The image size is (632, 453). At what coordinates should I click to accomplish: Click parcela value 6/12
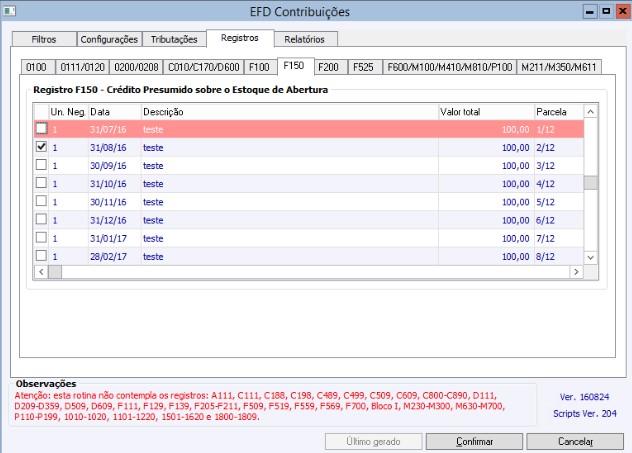[x=545, y=220]
